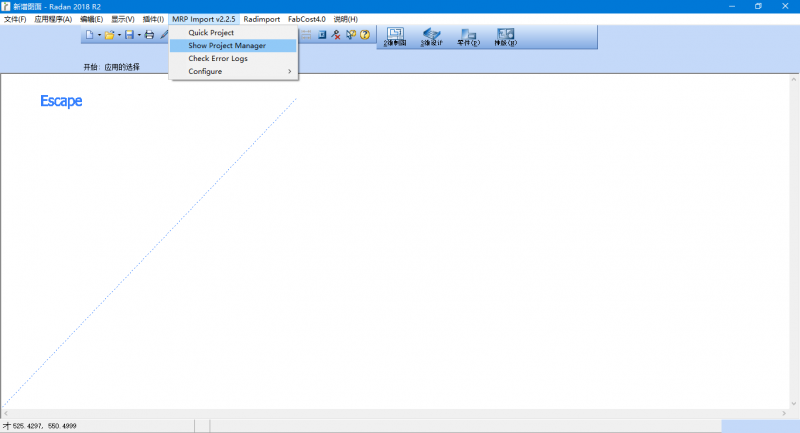
Task: Open the Radimport menu
Action: 261,19
